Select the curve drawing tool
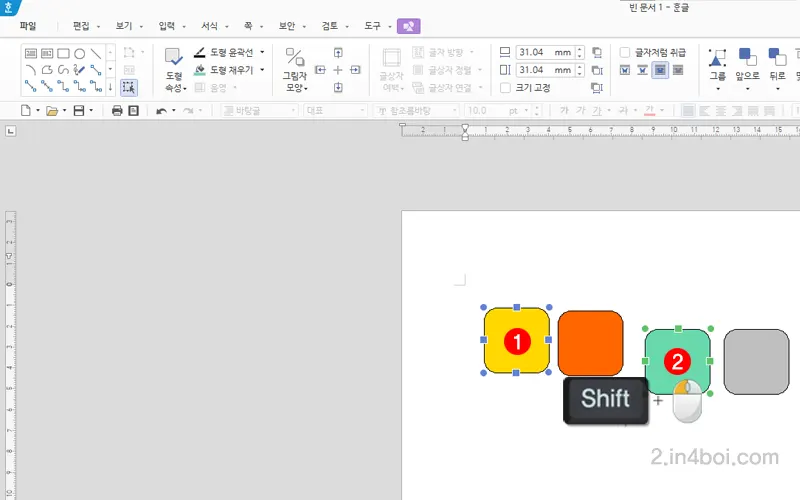 click(x=63, y=69)
